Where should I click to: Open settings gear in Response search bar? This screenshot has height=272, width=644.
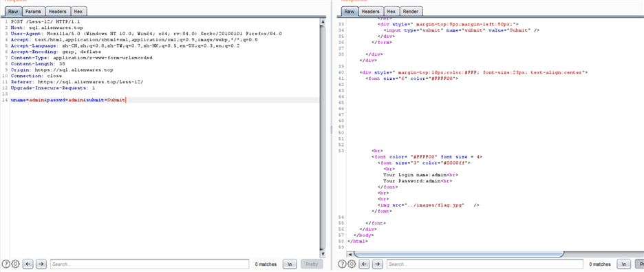(x=352, y=264)
